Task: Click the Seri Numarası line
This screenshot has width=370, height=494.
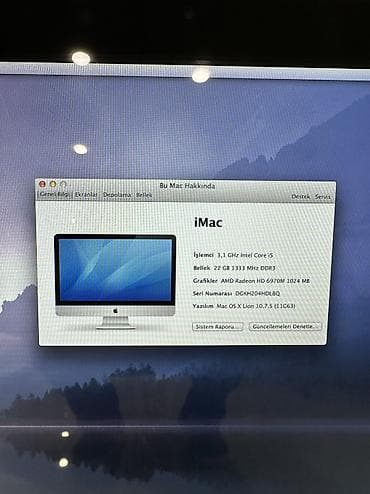Action: pos(236,293)
